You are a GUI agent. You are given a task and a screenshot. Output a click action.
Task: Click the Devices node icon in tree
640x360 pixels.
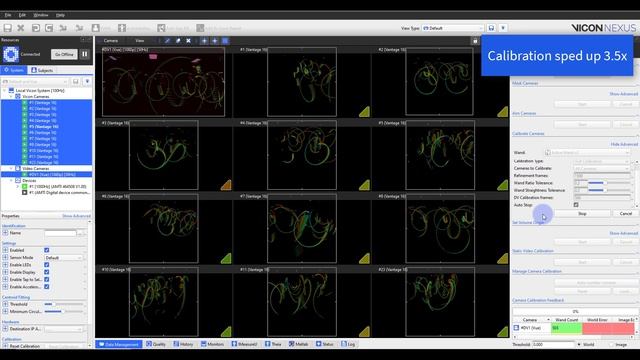click(x=18, y=180)
